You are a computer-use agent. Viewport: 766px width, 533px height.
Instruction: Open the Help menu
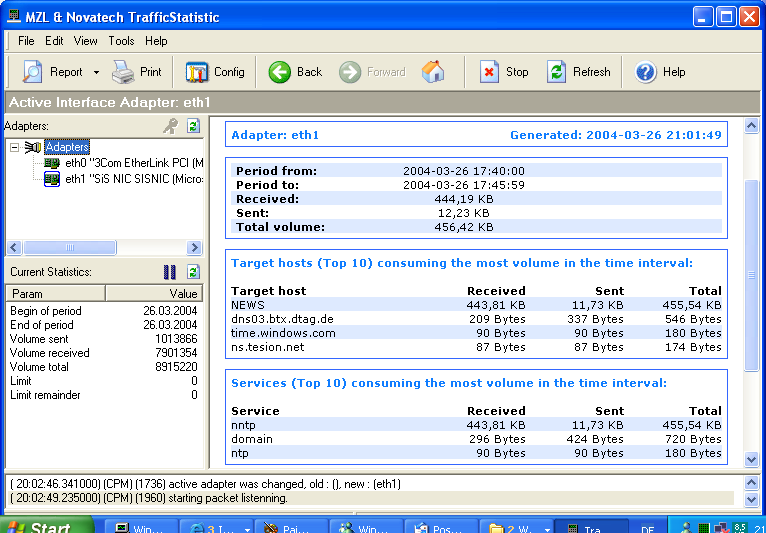click(x=156, y=41)
